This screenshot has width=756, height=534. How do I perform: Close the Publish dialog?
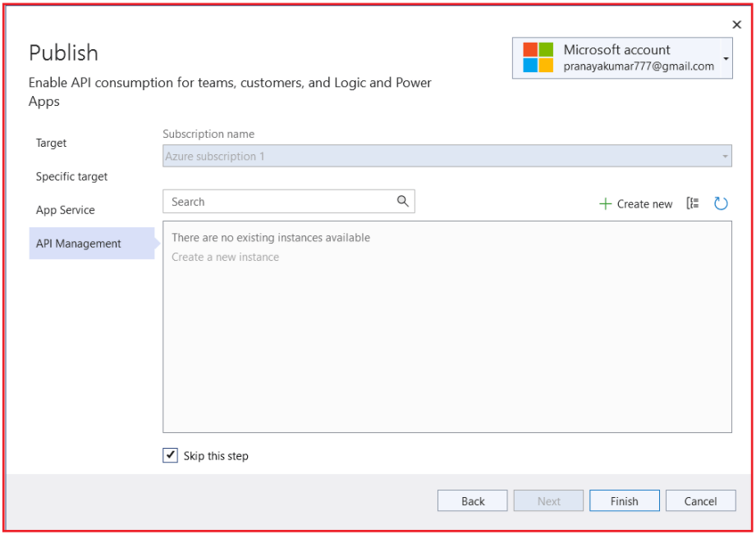coord(737,25)
